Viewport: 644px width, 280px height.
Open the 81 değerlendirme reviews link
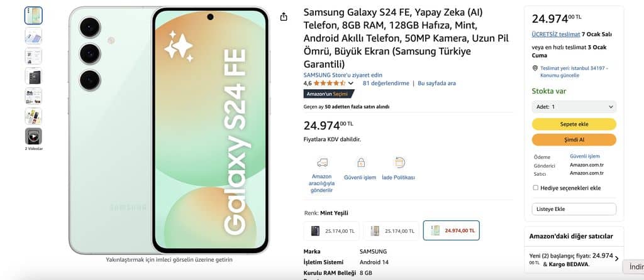[386, 83]
